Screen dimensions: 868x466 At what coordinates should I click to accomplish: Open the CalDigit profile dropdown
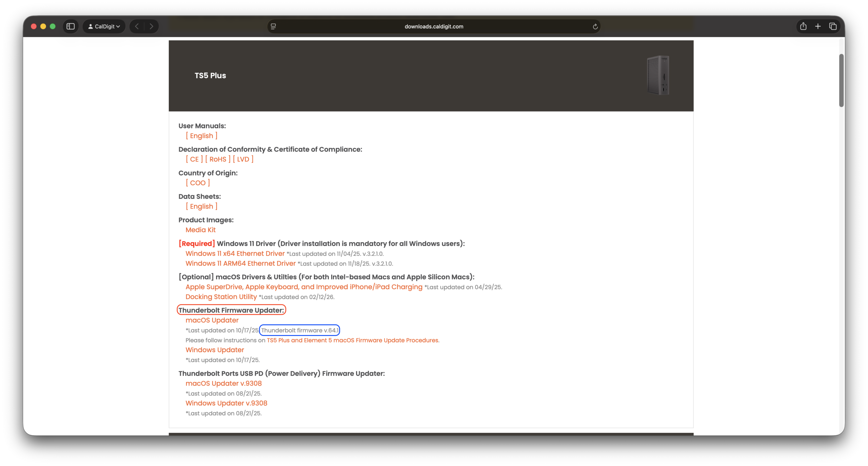tap(104, 26)
